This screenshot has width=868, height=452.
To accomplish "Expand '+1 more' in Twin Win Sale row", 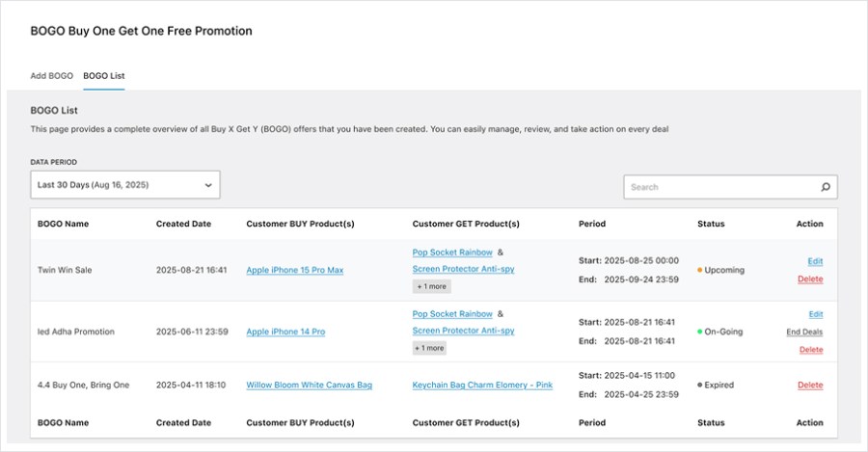I will (x=431, y=286).
